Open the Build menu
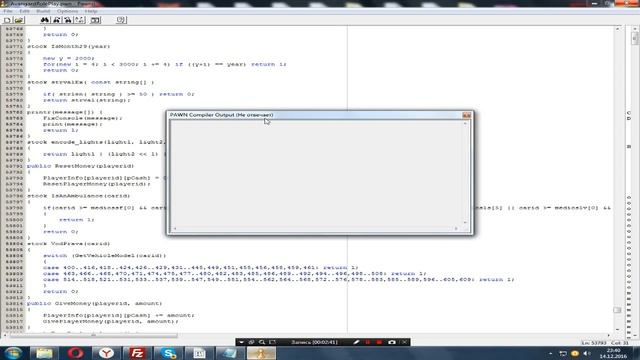The image size is (640, 360). [x=43, y=11]
